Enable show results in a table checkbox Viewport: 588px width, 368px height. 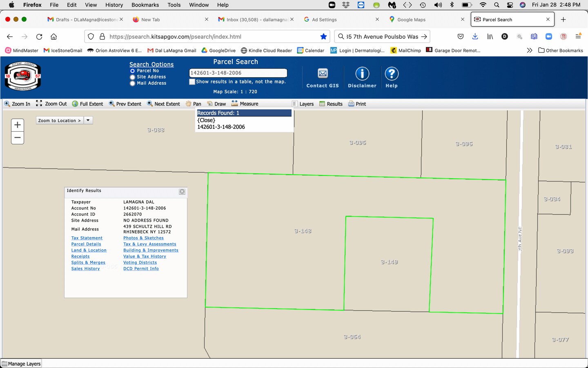(192, 82)
